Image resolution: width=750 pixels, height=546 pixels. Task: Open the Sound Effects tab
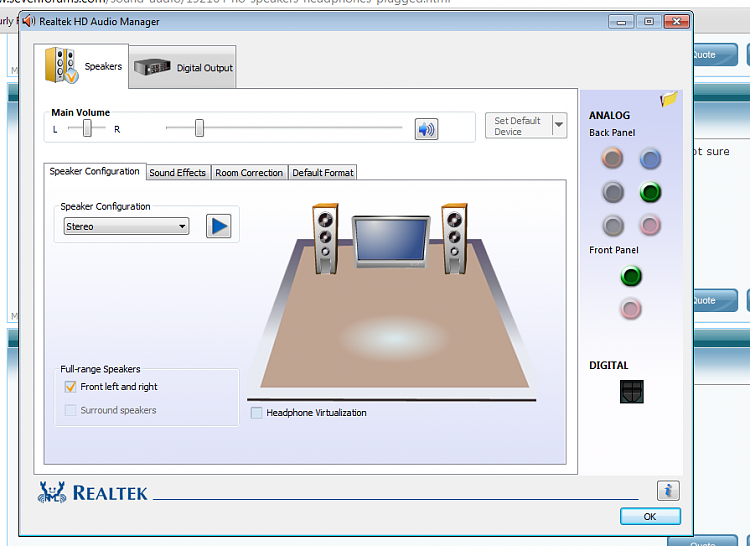(x=177, y=173)
